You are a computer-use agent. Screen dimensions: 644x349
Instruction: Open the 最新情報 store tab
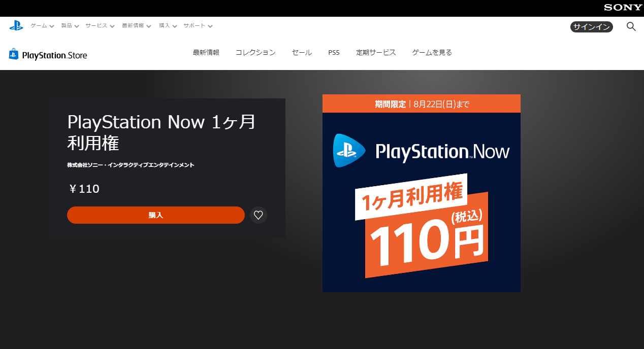(206, 52)
